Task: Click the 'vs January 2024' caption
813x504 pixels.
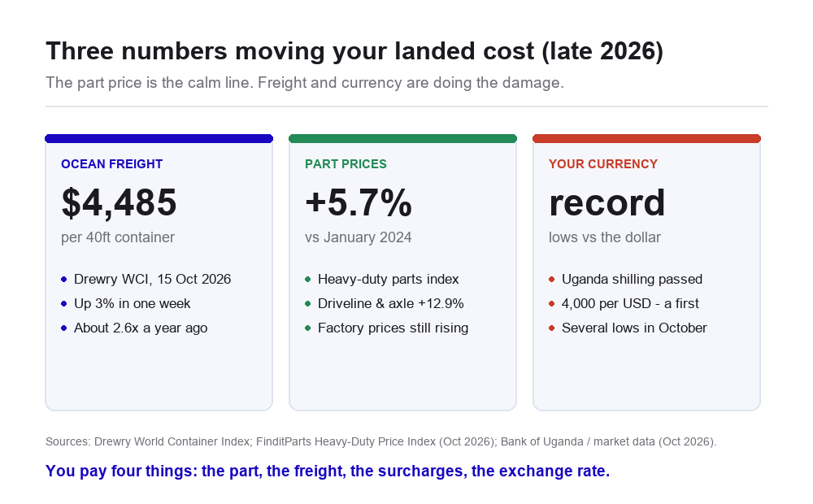Action: click(358, 237)
